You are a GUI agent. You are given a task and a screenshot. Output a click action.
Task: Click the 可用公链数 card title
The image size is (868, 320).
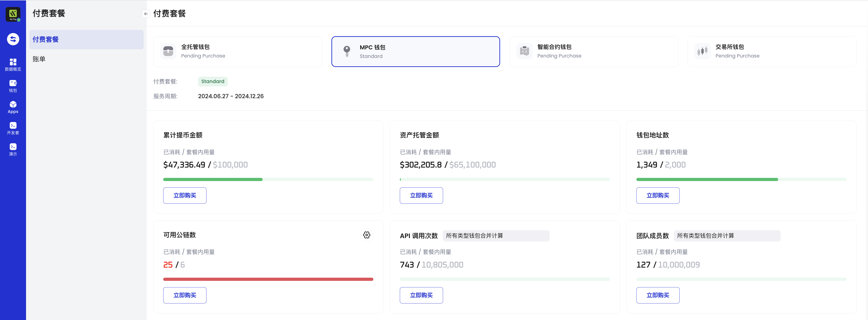(x=180, y=235)
